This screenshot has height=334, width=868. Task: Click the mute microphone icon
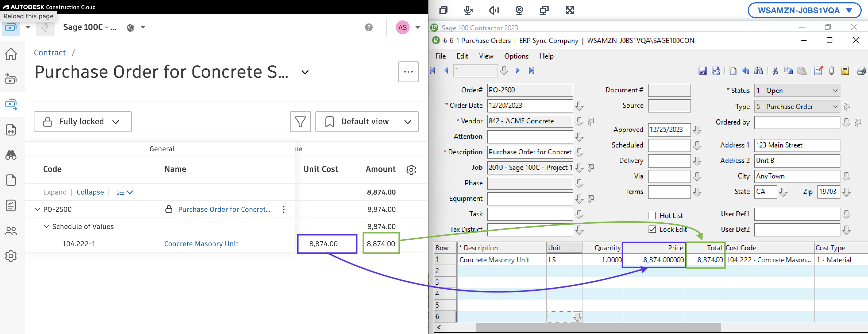pos(468,10)
